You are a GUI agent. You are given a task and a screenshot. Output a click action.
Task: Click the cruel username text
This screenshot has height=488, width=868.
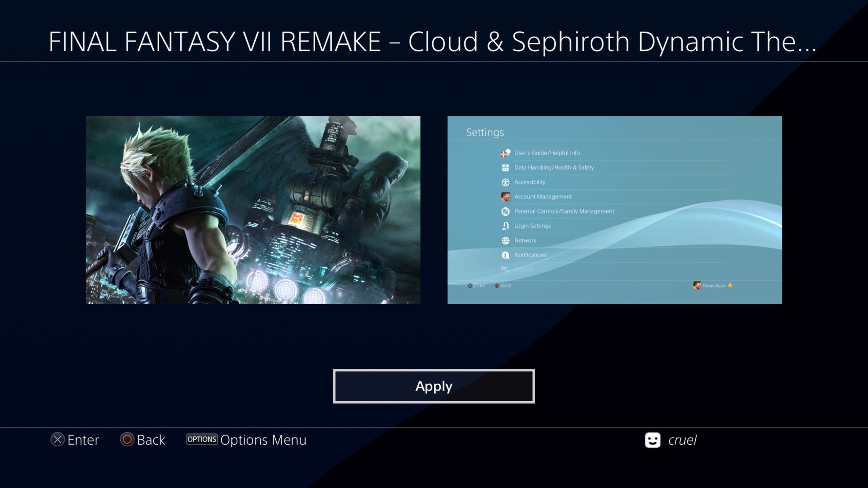(682, 440)
